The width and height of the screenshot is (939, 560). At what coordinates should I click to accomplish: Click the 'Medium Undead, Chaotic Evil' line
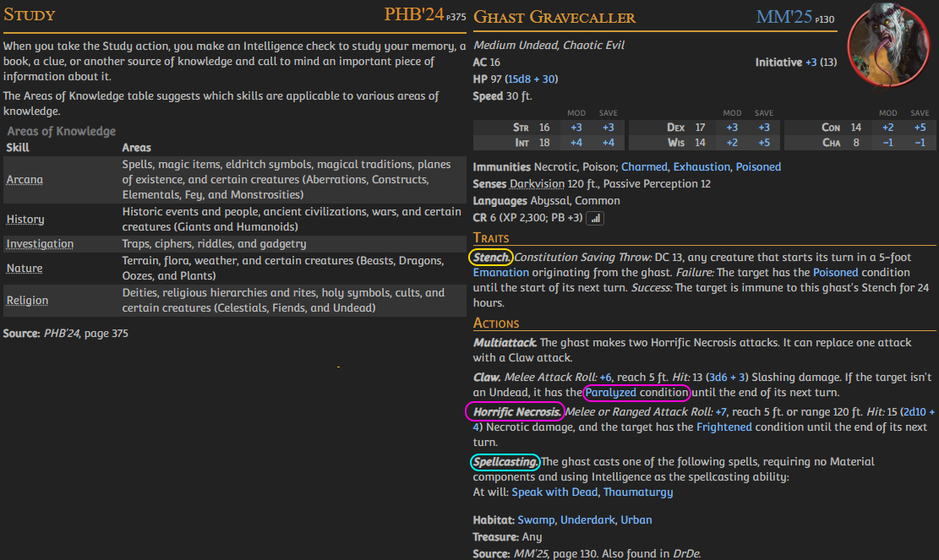549,45
